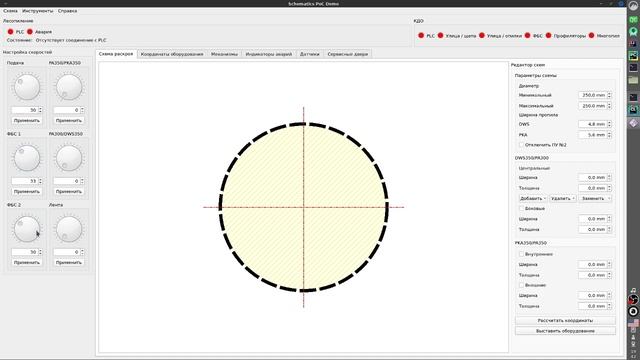Click the Минимальный diameter spinbox arrows
Image resolution: width=640 pixels, height=360 pixels.
[x=609, y=95]
